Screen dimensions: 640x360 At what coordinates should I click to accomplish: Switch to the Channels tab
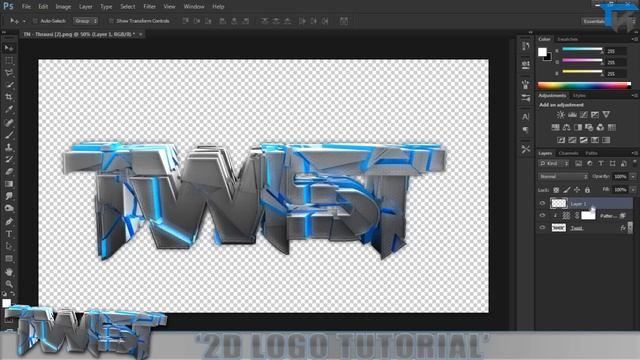569,153
